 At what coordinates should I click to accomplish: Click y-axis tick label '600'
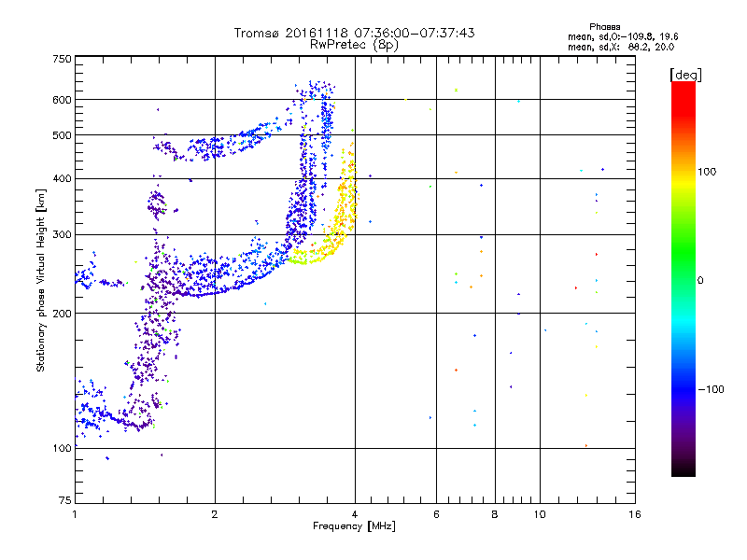[62, 100]
